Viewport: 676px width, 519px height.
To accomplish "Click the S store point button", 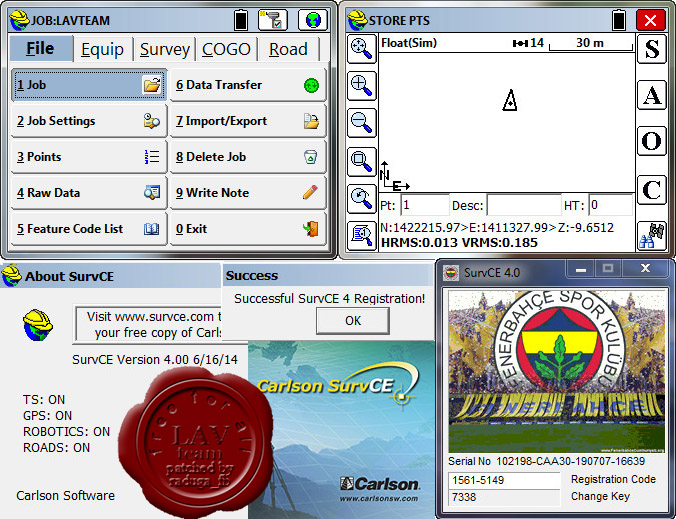I will point(651,49).
